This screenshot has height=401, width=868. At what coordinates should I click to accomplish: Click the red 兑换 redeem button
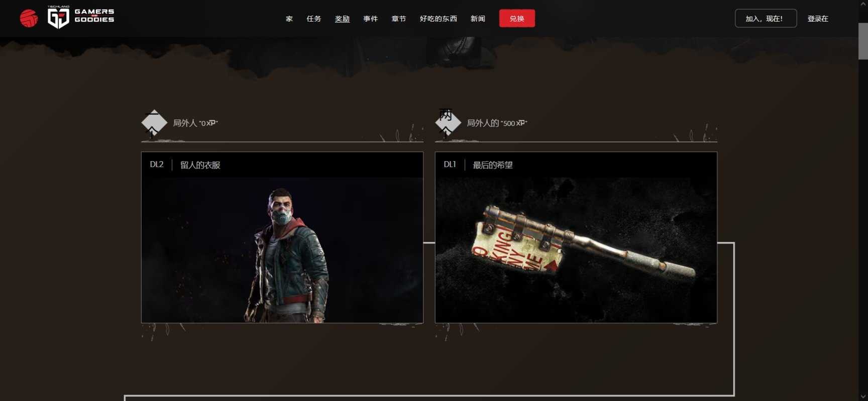[517, 19]
